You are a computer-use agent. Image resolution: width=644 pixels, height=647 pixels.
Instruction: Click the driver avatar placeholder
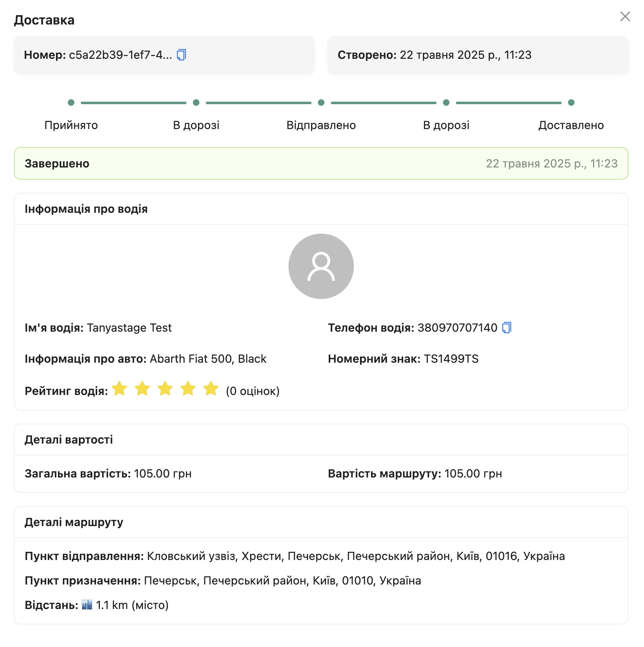click(321, 266)
